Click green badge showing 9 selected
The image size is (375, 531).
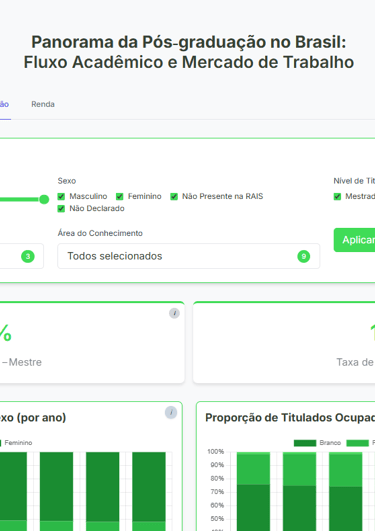point(304,256)
